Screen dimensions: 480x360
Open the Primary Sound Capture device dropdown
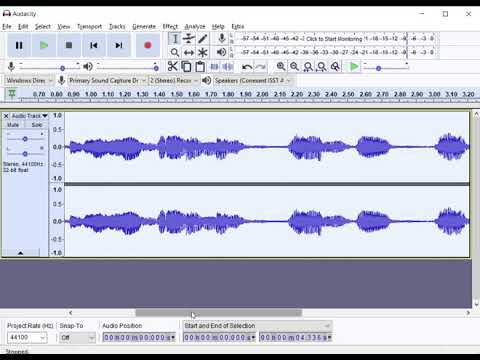pyautogui.click(x=107, y=80)
